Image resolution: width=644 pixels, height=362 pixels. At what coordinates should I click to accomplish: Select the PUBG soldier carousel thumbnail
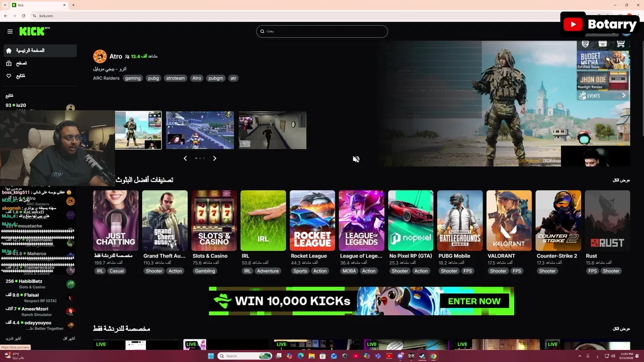138,130
